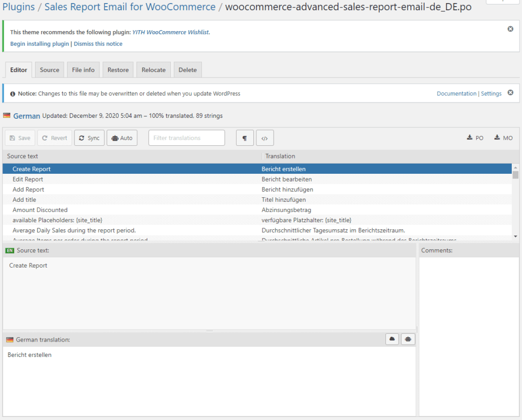Click the Filter translations search field

point(186,138)
